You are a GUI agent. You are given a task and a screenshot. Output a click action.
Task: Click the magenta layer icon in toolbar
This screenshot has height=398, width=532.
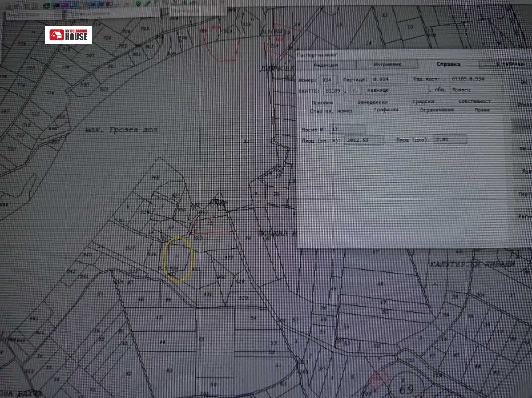65,5
